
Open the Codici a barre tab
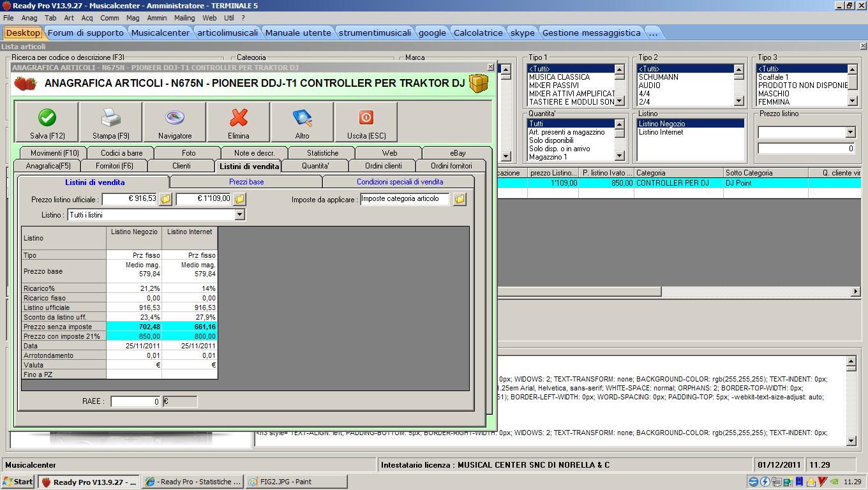point(121,153)
